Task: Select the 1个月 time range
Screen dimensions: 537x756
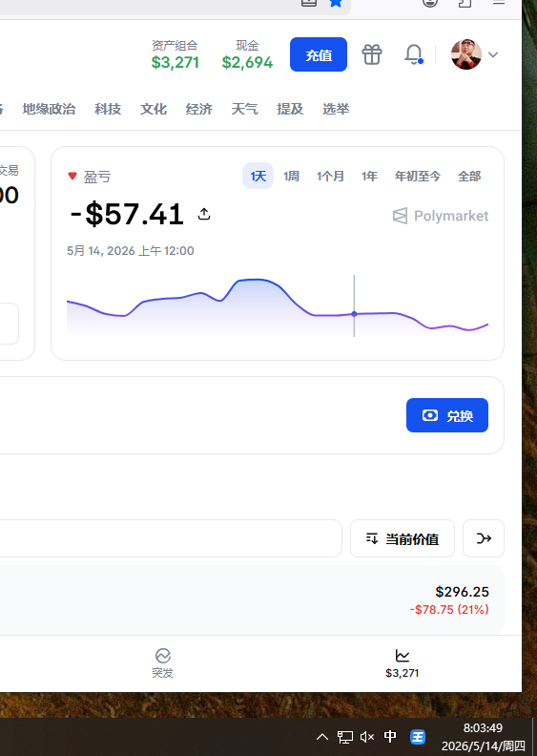Action: 330,176
